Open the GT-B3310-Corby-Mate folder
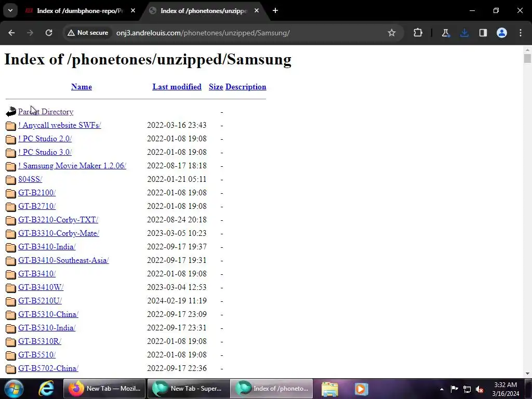This screenshot has width=532, height=399. (59, 233)
